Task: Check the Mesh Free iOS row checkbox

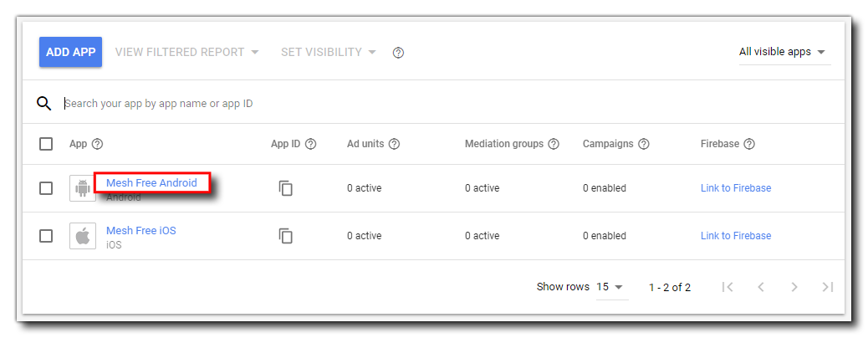Action: 46,236
